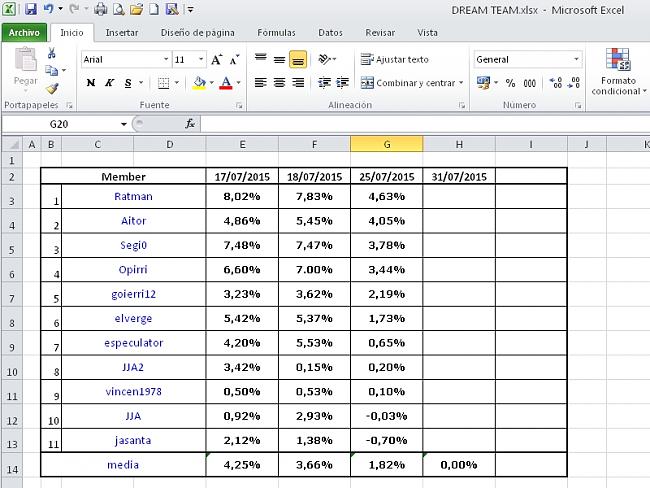The height and width of the screenshot is (488, 650).
Task: Click the Cut scissors icon
Action: pyautogui.click(x=51, y=53)
